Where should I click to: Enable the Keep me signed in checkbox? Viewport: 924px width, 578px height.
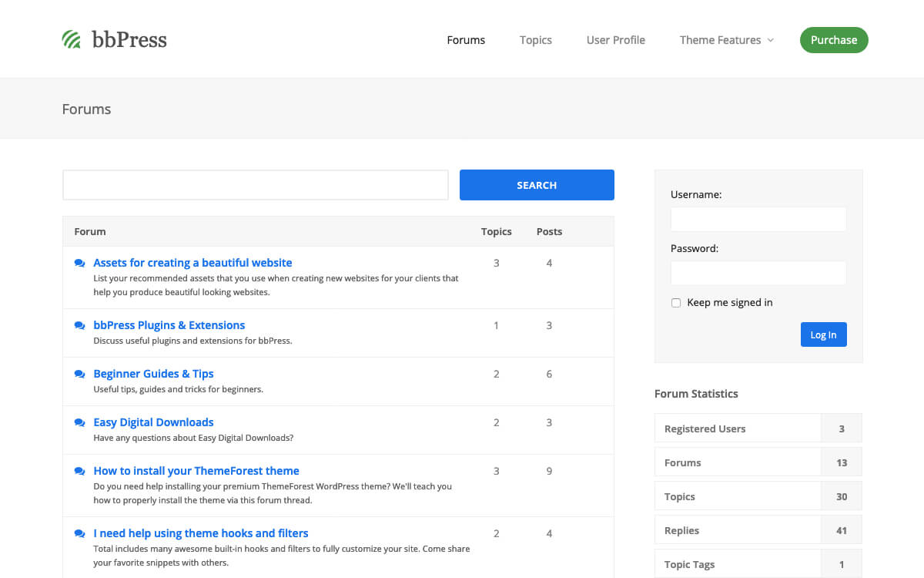676,303
